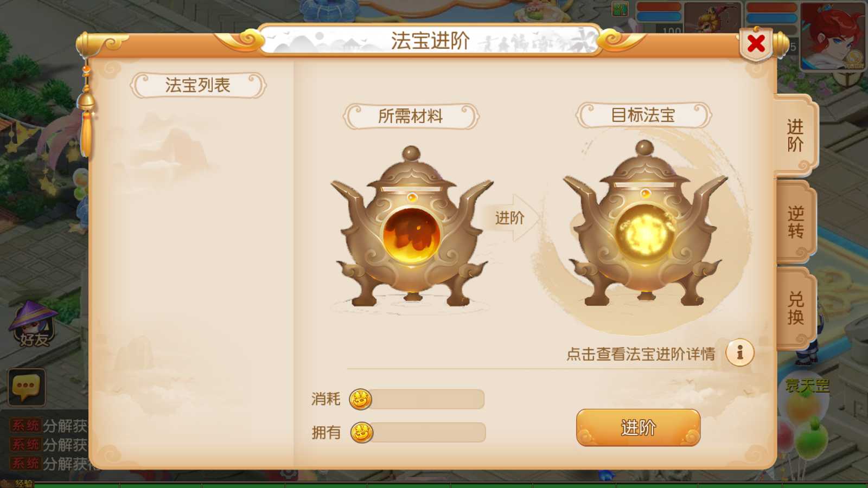Click the 消耗 cost amount field
This screenshot has height=488, width=868.
pyautogui.click(x=427, y=399)
